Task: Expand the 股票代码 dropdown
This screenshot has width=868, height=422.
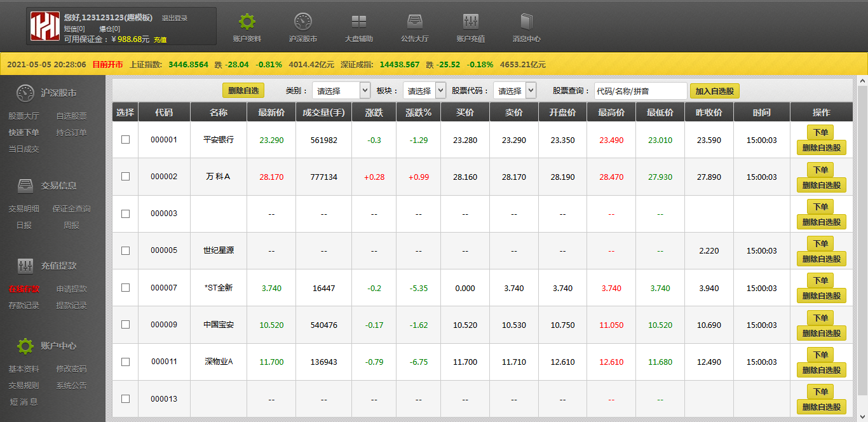Action: 515,91
